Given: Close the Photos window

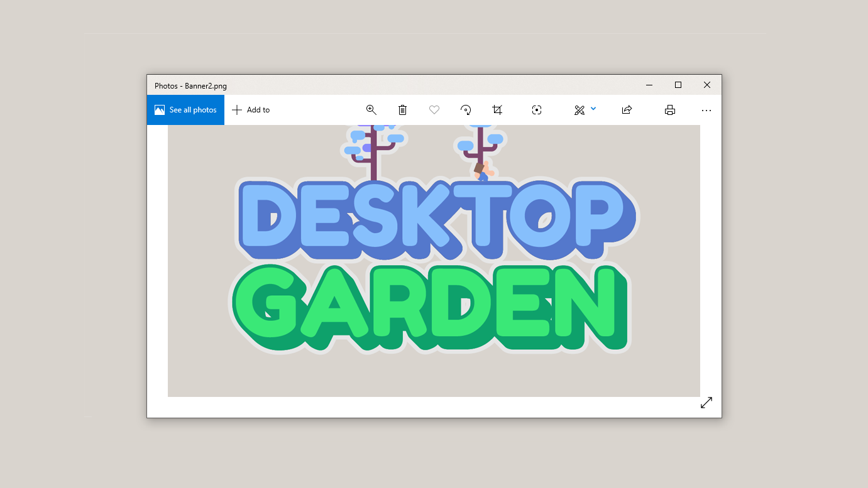Looking at the screenshot, I should (x=707, y=85).
